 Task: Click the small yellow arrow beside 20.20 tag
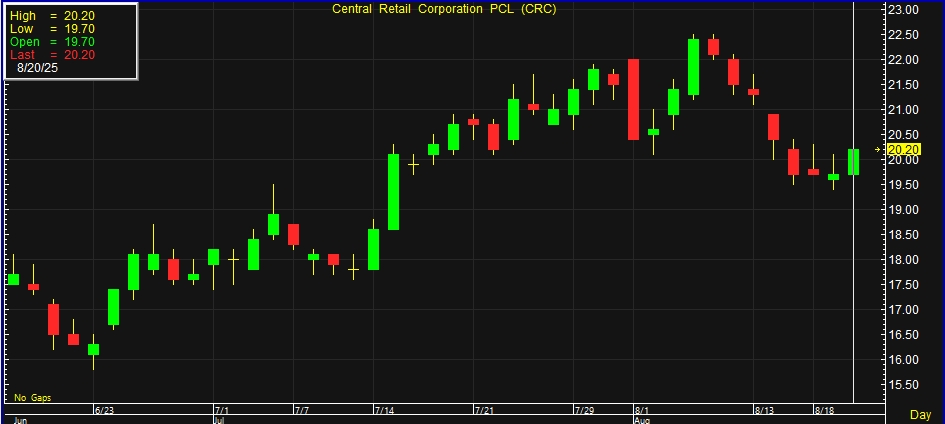click(878, 149)
